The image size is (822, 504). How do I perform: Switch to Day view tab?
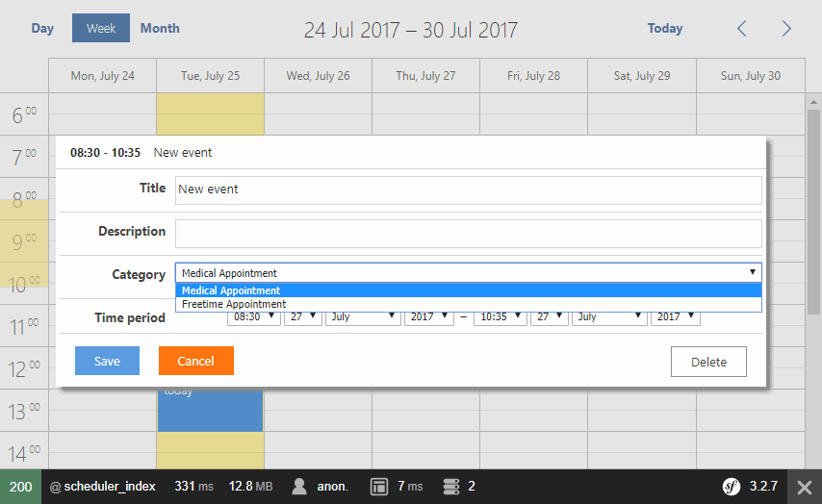pos(42,28)
